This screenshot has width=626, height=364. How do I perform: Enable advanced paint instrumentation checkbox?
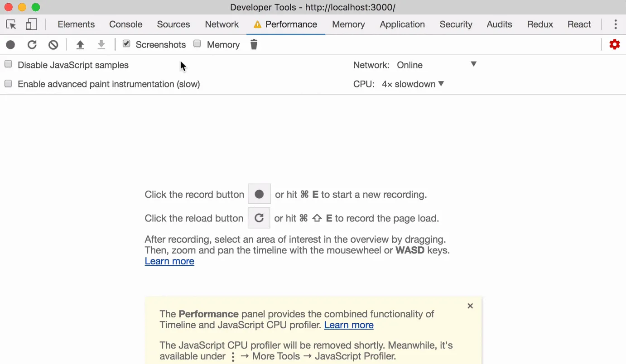[8, 84]
